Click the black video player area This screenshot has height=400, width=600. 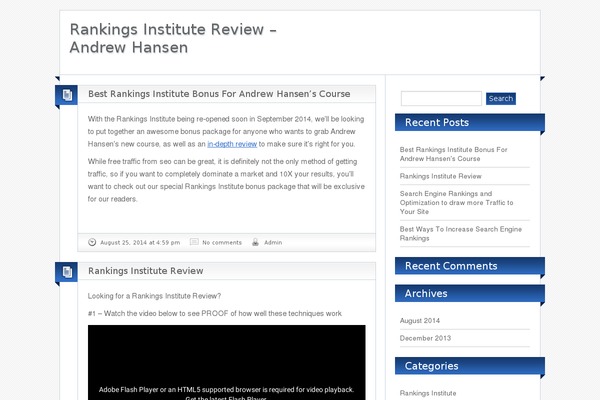tap(227, 362)
